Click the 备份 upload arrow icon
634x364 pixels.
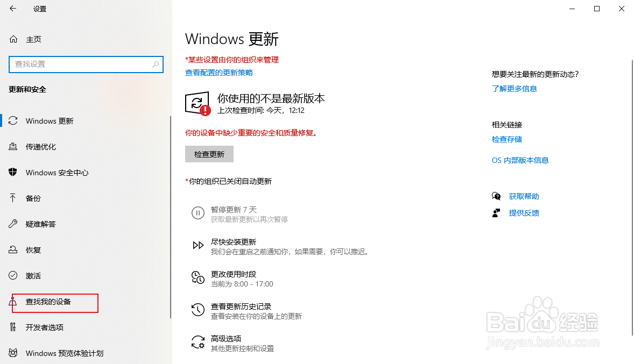[13, 198]
